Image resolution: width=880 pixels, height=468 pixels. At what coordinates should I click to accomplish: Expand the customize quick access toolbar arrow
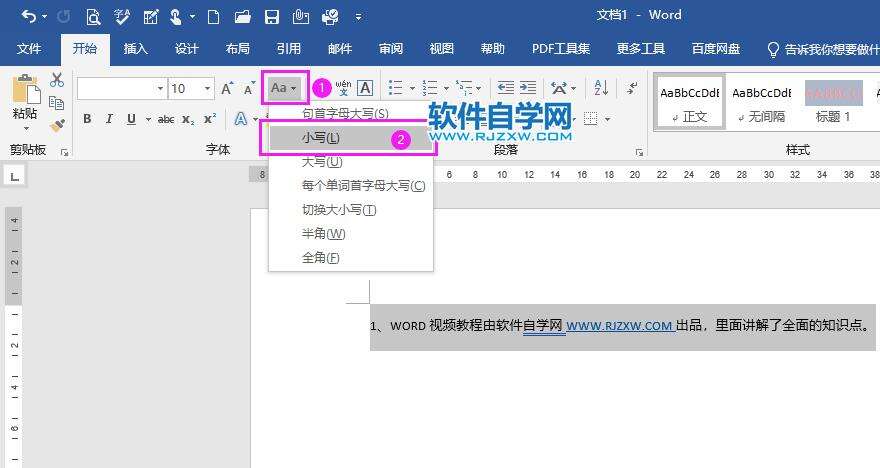tap(358, 18)
